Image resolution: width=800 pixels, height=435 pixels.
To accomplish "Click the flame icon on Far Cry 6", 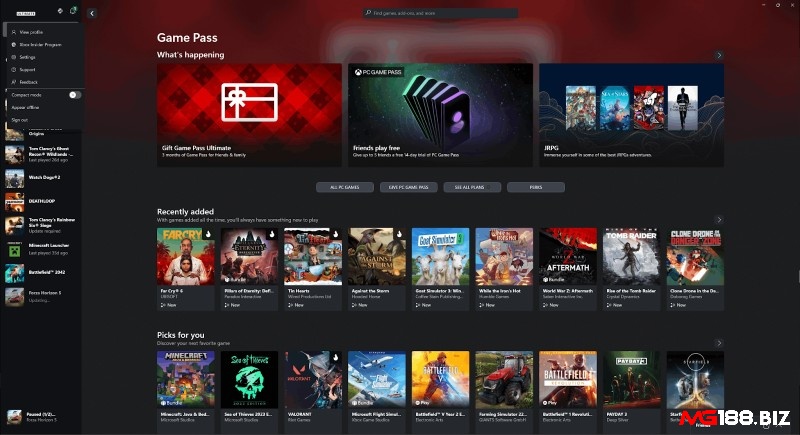I will click(208, 234).
